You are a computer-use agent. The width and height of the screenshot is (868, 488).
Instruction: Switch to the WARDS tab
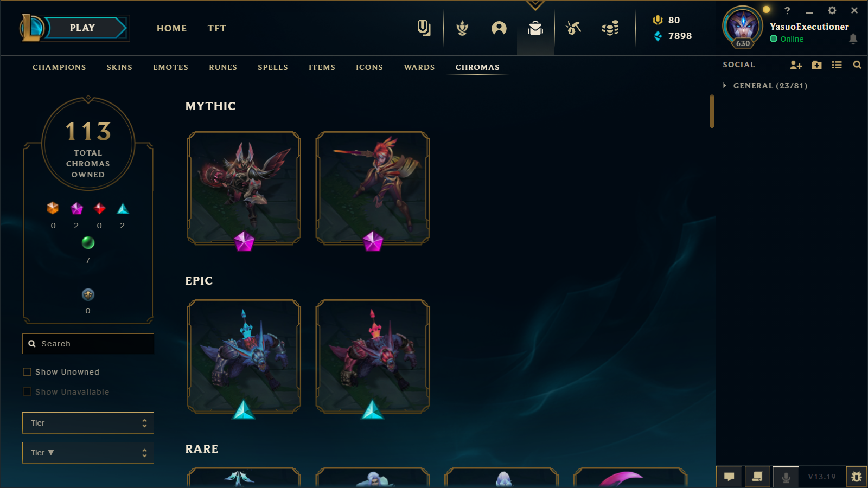click(419, 67)
